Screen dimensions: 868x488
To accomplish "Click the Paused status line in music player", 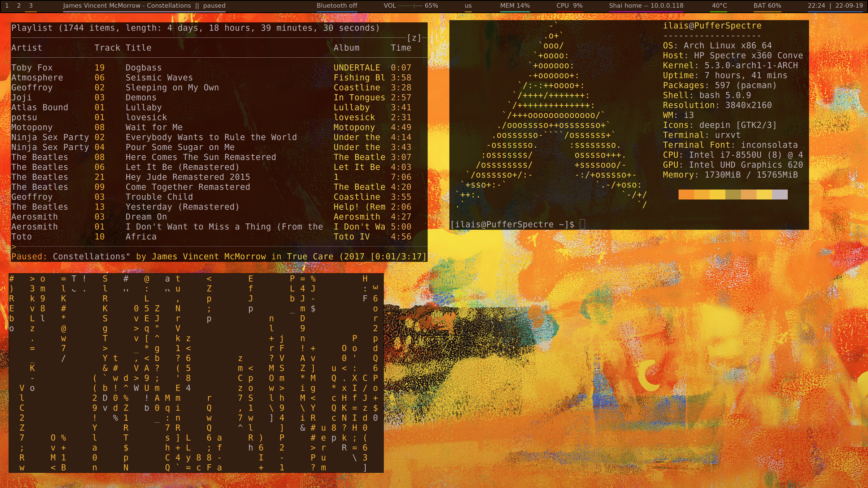I will [x=219, y=257].
